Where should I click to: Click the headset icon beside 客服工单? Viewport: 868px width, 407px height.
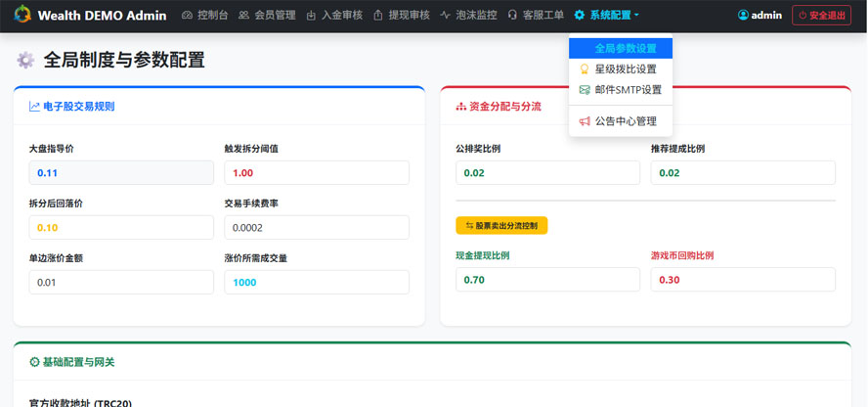512,15
